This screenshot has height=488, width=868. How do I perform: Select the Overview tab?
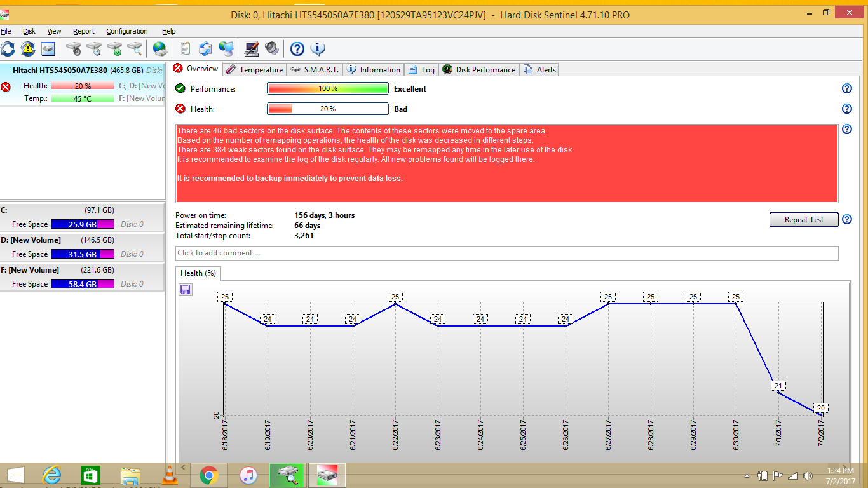point(196,69)
